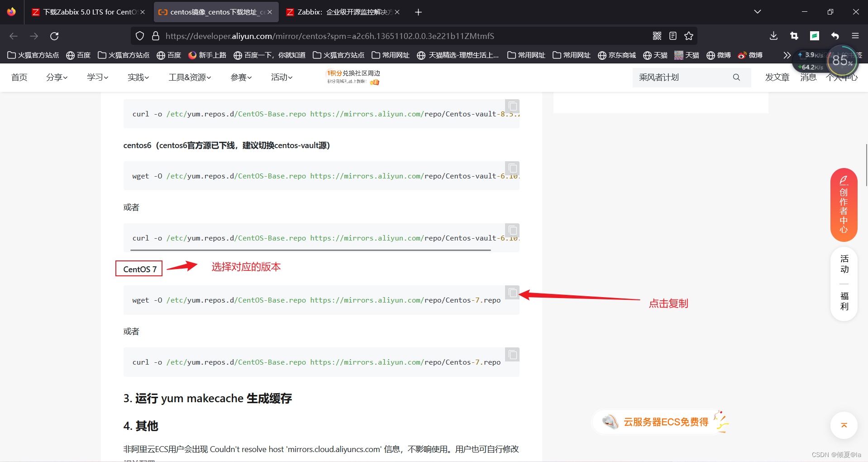This screenshot has width=868, height=462.
Task: Click the back-to-top arrow button
Action: point(844,425)
